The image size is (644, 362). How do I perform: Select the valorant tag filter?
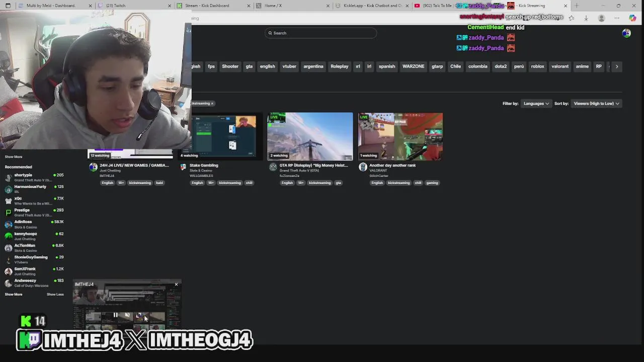(560, 66)
